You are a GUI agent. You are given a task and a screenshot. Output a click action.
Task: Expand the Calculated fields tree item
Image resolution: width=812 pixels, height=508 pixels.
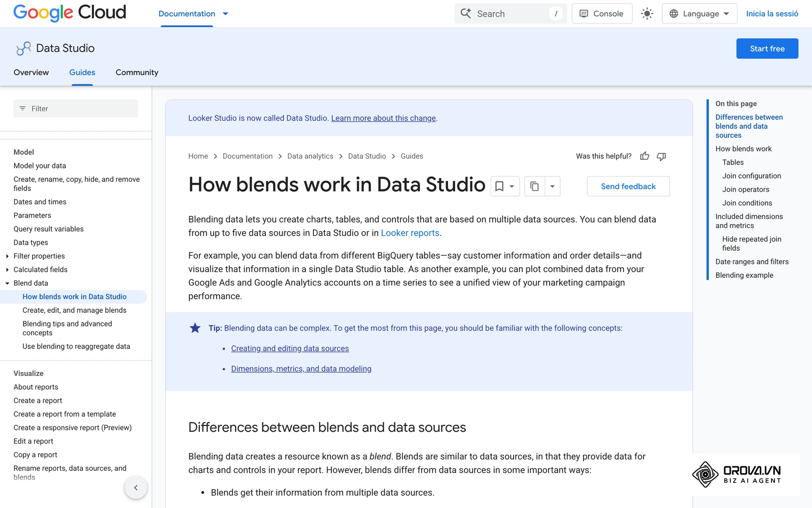coord(7,270)
